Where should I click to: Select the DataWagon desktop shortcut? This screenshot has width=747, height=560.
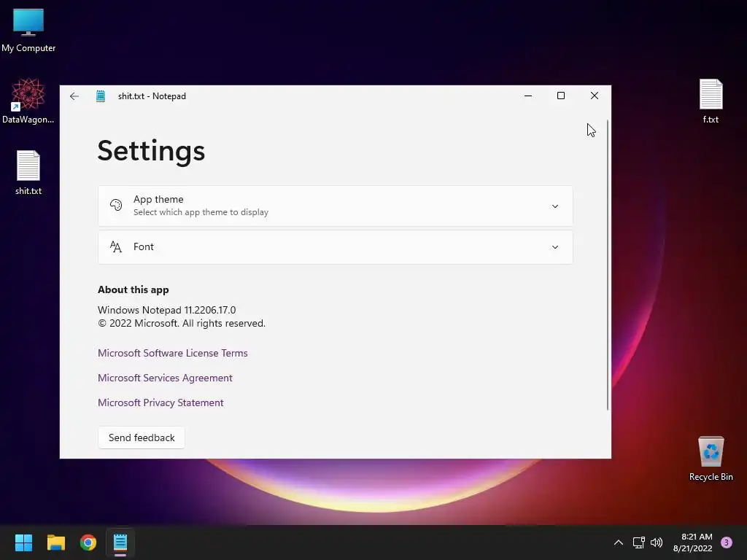tap(28, 101)
